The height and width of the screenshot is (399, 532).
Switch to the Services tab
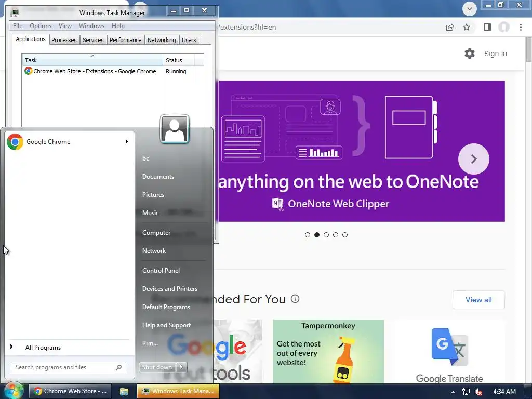point(93,40)
